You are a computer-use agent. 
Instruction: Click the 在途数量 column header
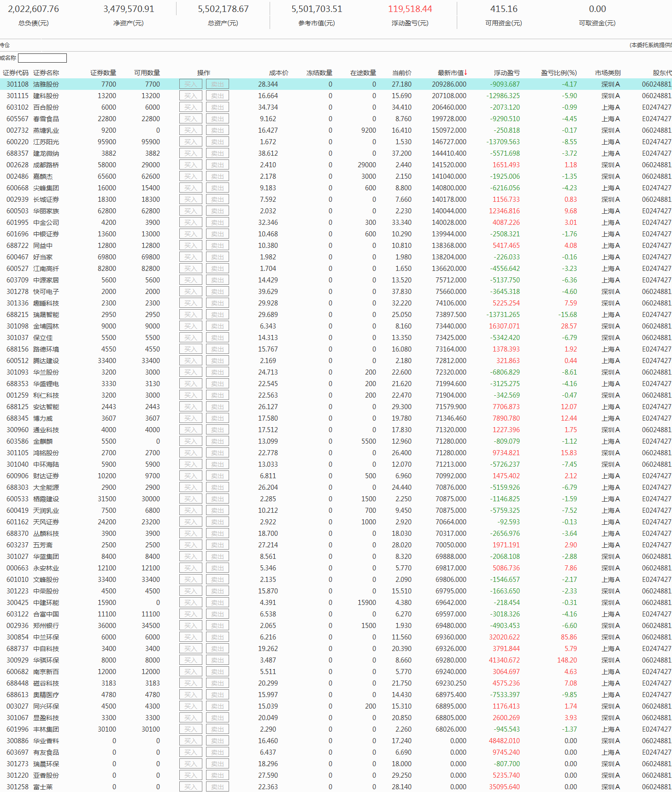tap(363, 73)
